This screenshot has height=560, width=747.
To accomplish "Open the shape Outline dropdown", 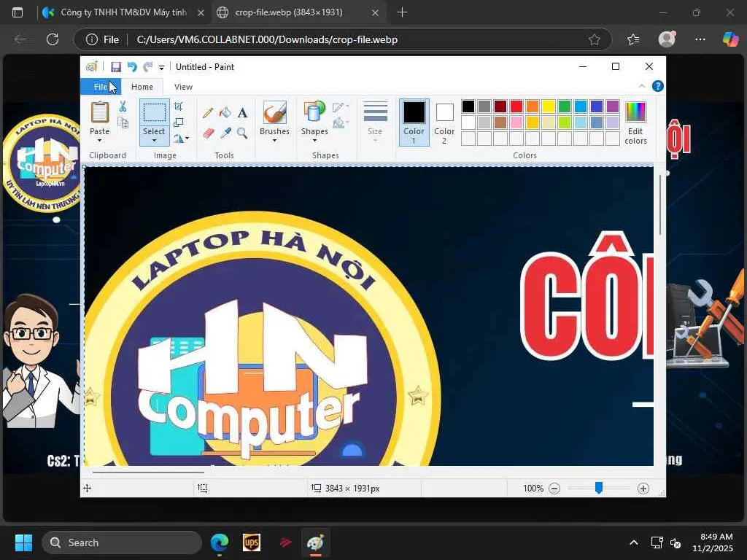I will (341, 107).
